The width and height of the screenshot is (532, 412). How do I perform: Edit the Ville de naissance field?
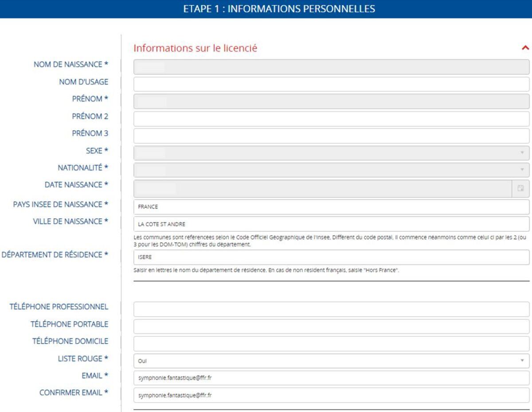[331, 224]
